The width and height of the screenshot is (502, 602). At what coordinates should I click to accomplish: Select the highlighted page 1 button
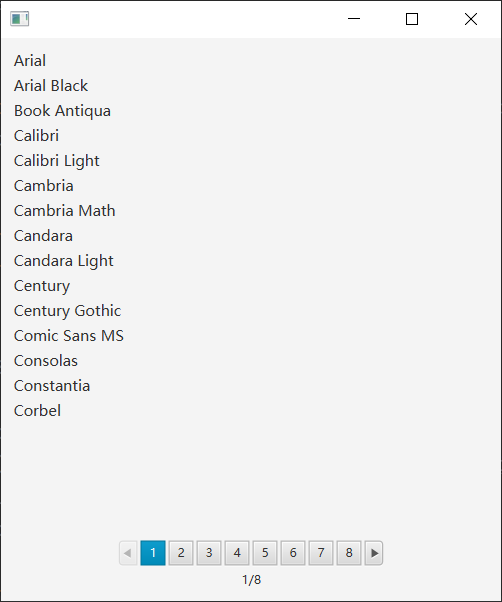pos(153,553)
